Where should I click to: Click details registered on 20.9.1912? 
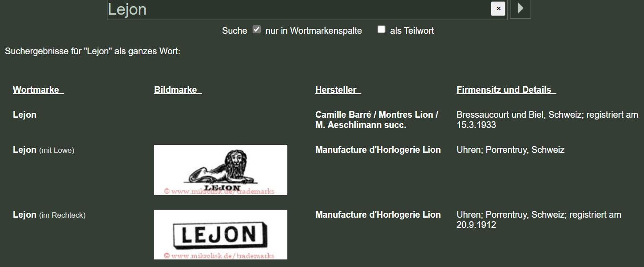point(539,220)
